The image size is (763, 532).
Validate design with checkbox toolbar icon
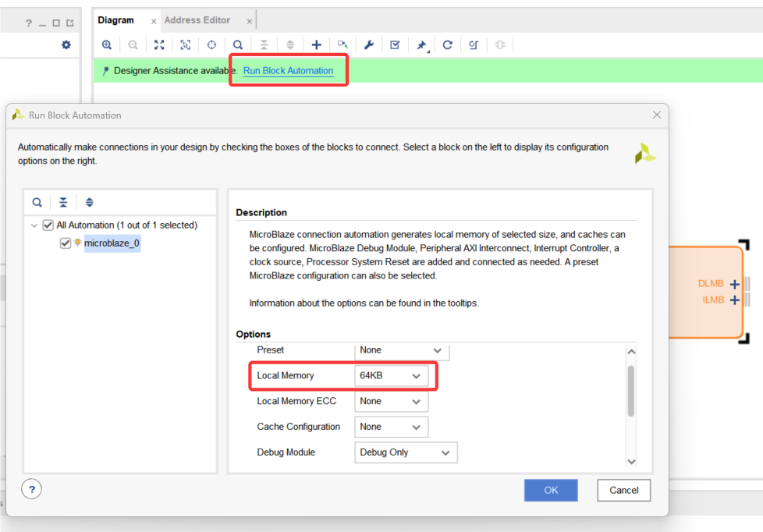click(x=395, y=44)
